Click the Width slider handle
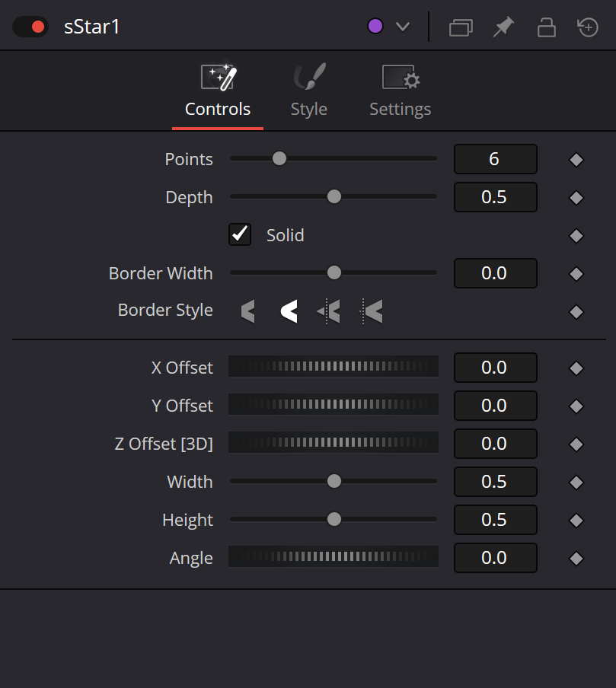 click(334, 481)
